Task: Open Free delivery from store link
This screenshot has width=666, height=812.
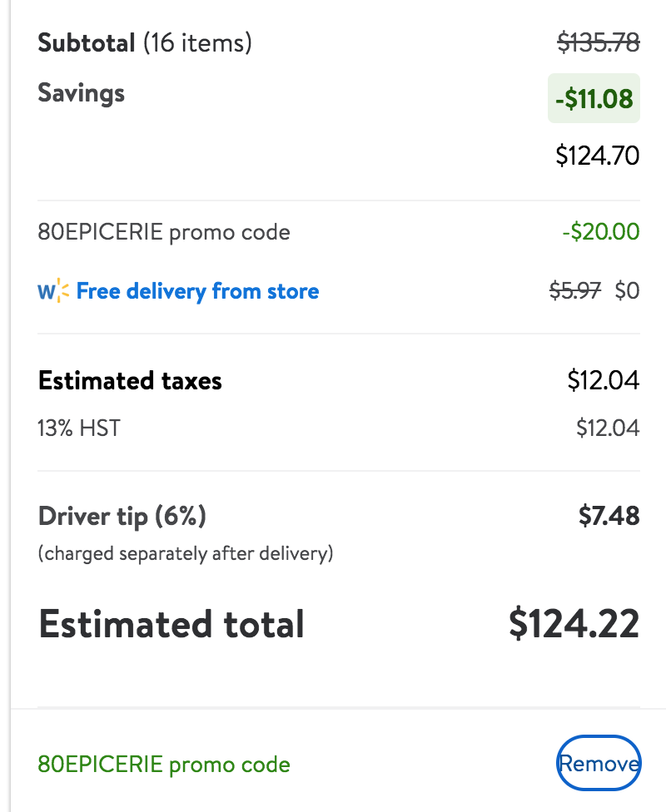Action: tap(197, 291)
